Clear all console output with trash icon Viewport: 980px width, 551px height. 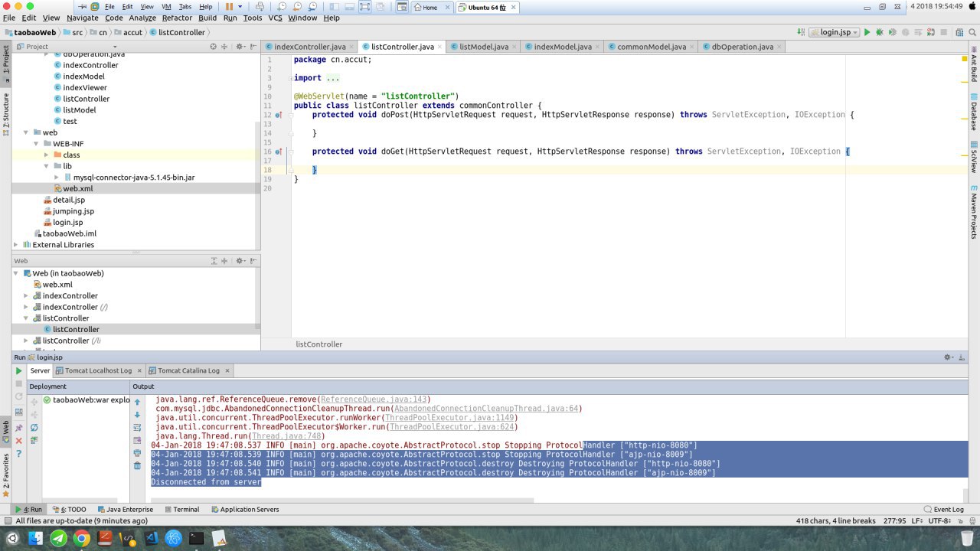coord(137,465)
